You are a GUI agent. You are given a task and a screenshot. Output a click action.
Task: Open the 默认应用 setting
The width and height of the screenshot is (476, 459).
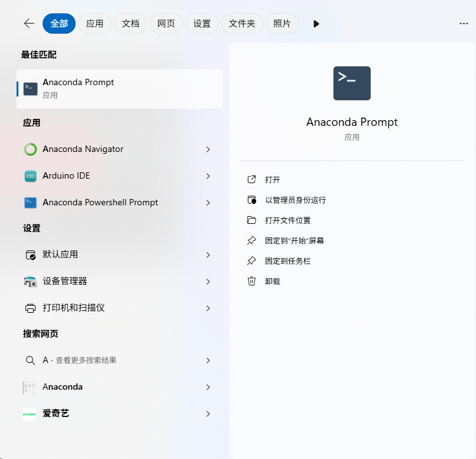click(119, 254)
